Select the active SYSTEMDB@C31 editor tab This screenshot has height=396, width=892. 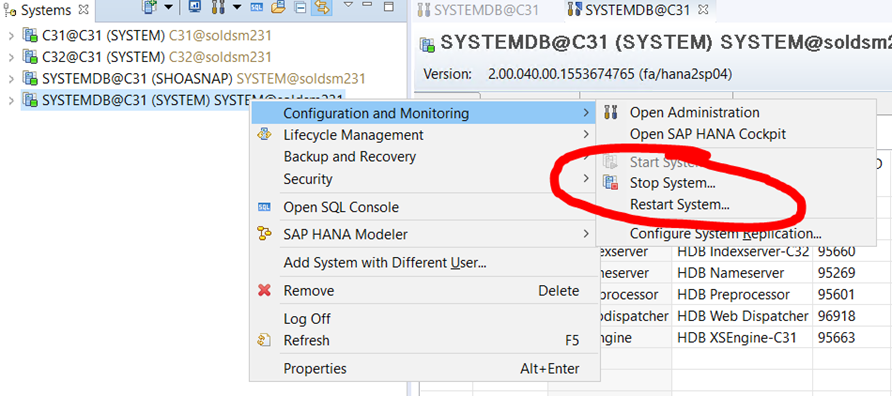(x=630, y=10)
